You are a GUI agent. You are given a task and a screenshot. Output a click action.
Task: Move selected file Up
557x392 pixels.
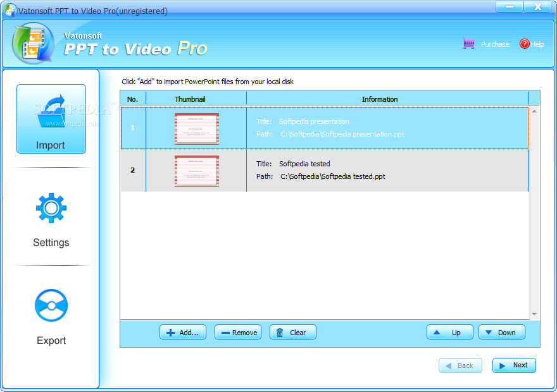(x=450, y=333)
